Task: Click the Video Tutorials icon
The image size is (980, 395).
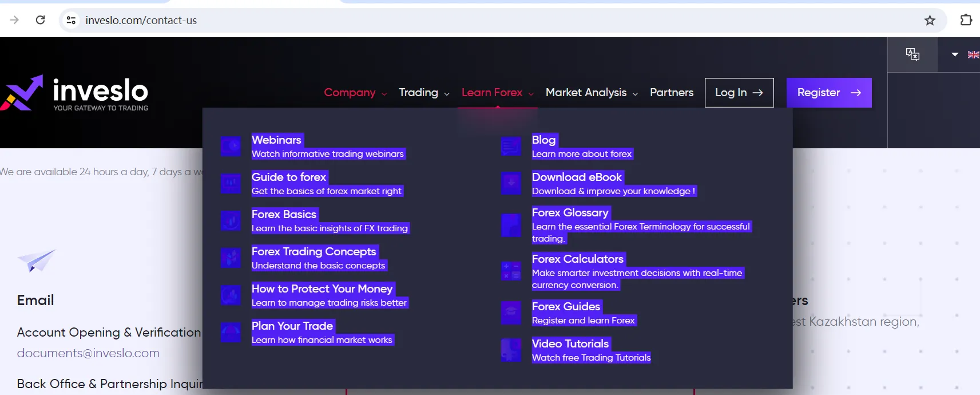Action: [x=511, y=350]
